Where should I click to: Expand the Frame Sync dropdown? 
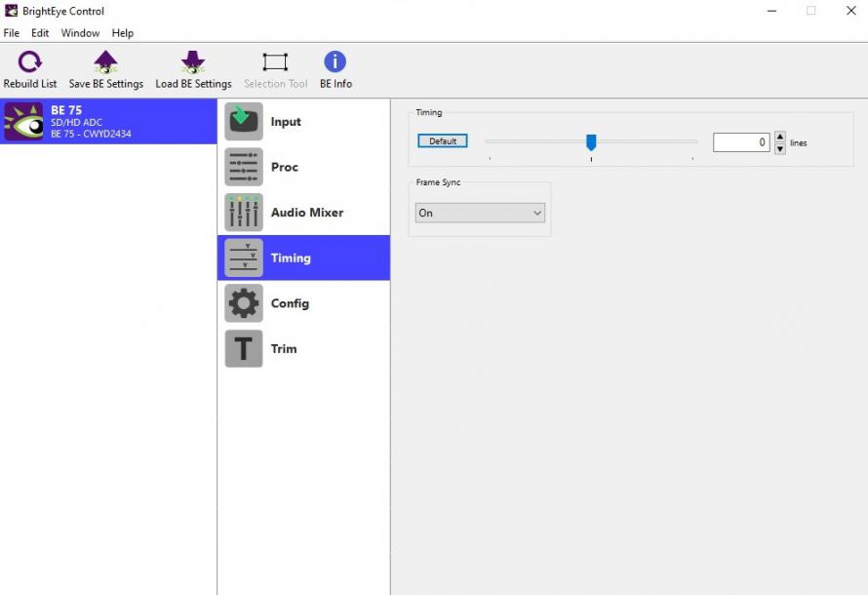(480, 213)
